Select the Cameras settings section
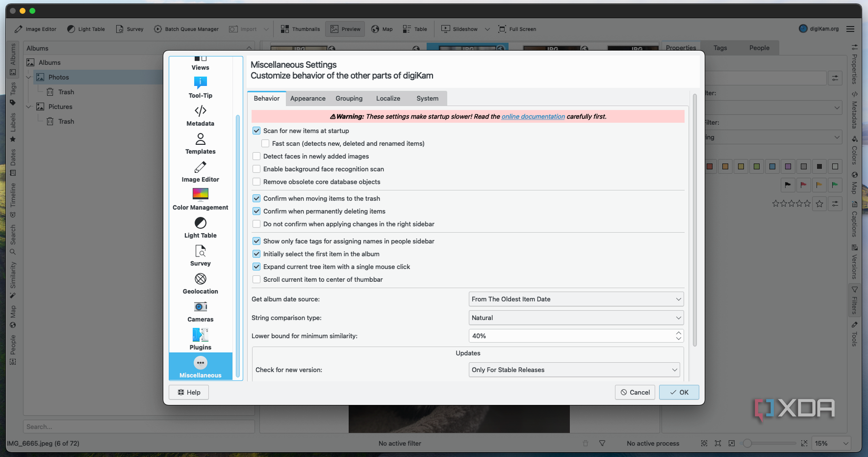868x457 pixels. (200, 311)
